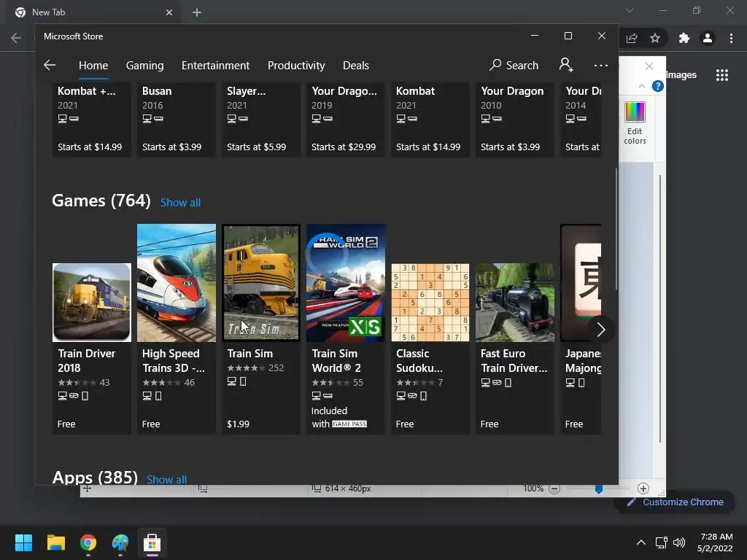Image resolution: width=747 pixels, height=560 pixels.
Task: Click the Games (764) heading
Action: click(101, 201)
